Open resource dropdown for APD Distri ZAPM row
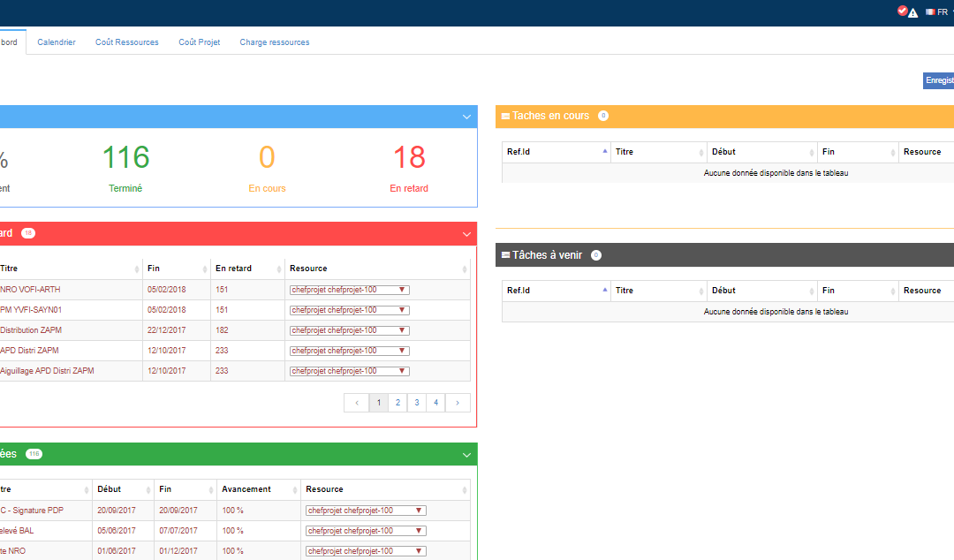The height and width of the screenshot is (560, 954). click(349, 351)
